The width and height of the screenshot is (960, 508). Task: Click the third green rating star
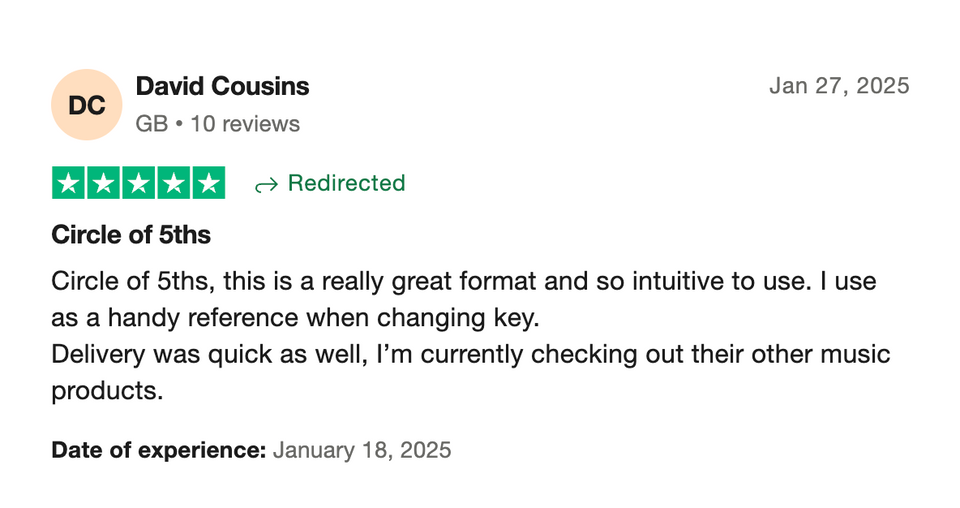click(x=139, y=183)
